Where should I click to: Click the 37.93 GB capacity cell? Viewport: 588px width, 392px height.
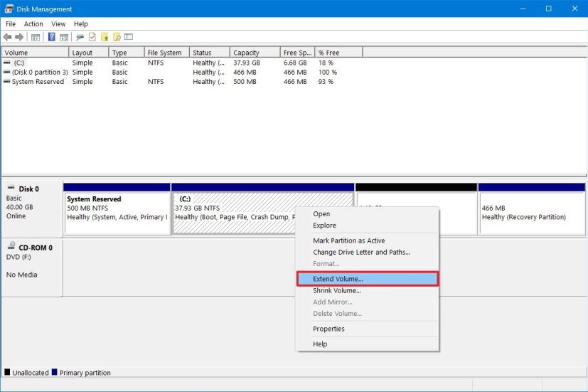[x=247, y=63]
